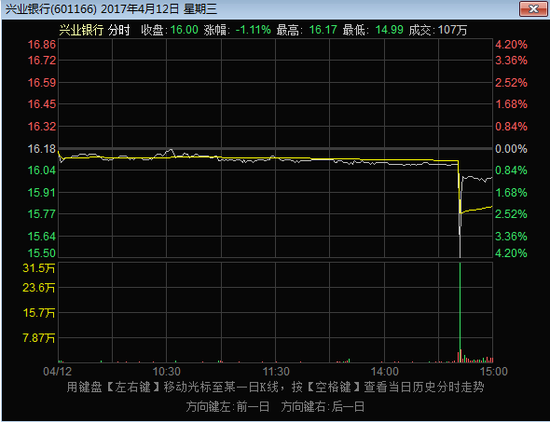Click the 15.77 price axis label
Screen dimensions: 550x422
42,214
